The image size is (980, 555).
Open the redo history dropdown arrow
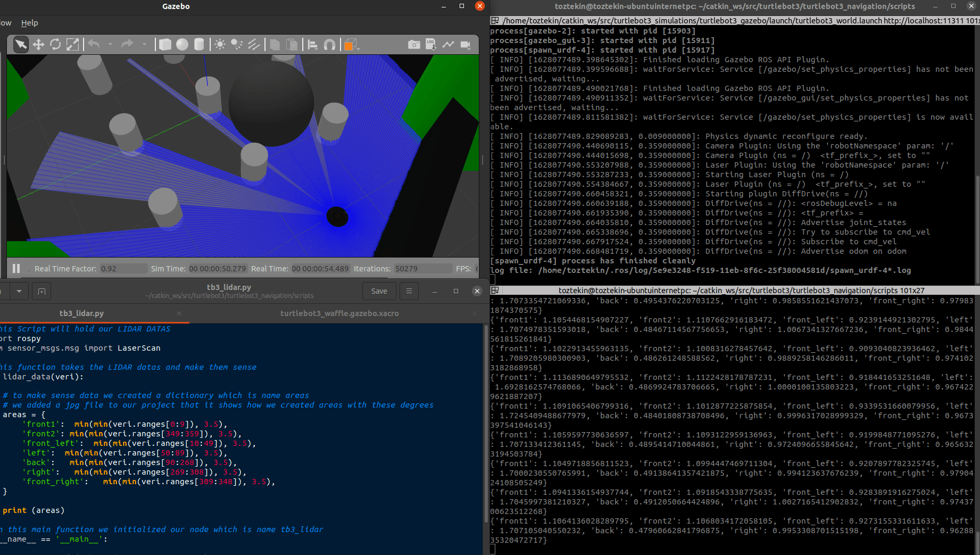(144, 45)
